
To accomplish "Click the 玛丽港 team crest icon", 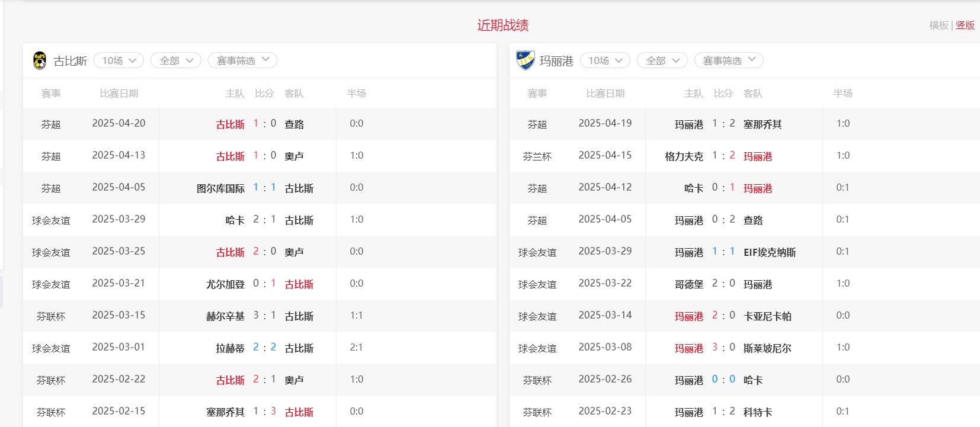I will point(525,60).
